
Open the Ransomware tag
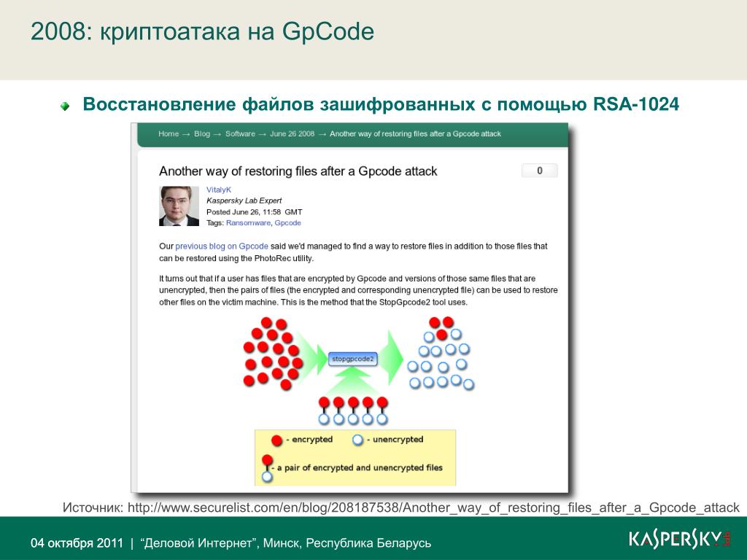pyautogui.click(x=248, y=223)
